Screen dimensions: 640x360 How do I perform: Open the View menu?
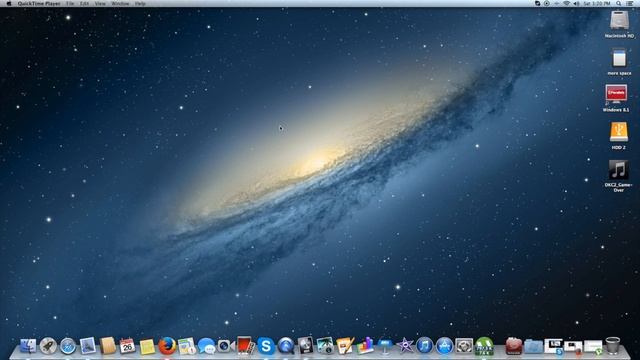tap(100, 3)
